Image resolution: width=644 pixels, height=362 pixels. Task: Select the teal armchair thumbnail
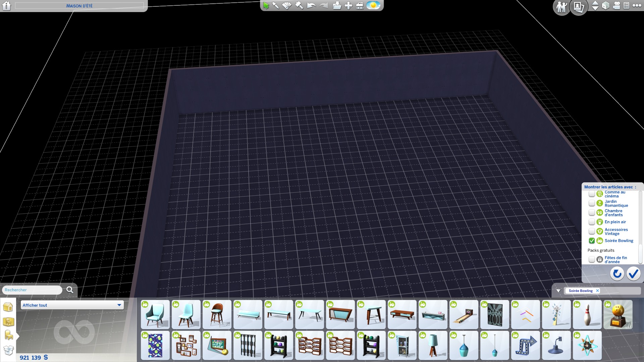(x=155, y=314)
